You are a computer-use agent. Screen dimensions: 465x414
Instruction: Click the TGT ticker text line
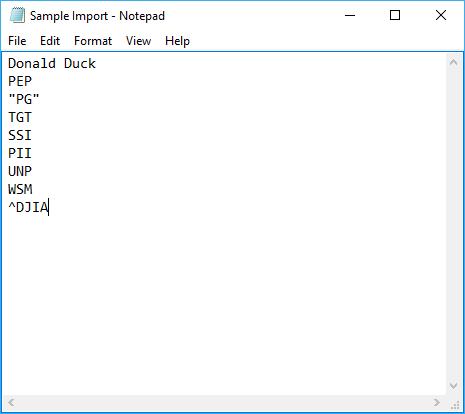pos(20,117)
